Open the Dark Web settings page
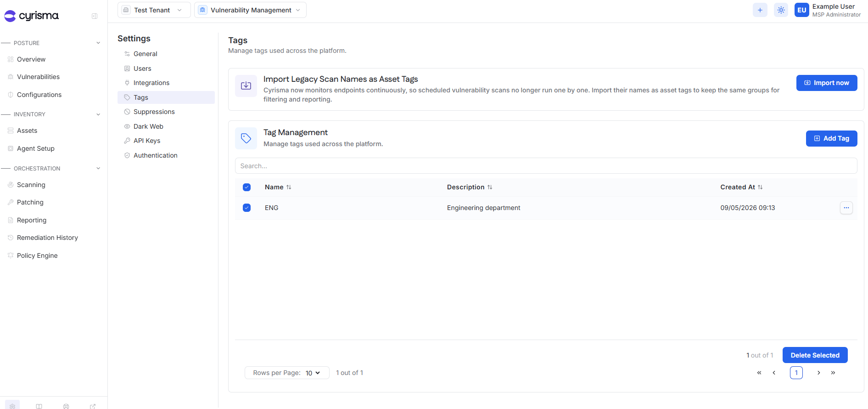The height and width of the screenshot is (409, 868). coord(166,126)
